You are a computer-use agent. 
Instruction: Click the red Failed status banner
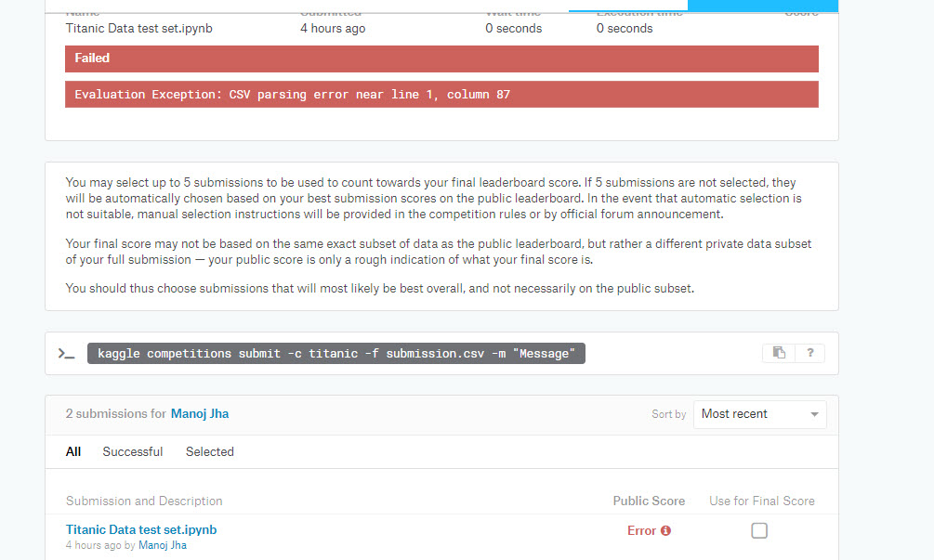click(441, 59)
